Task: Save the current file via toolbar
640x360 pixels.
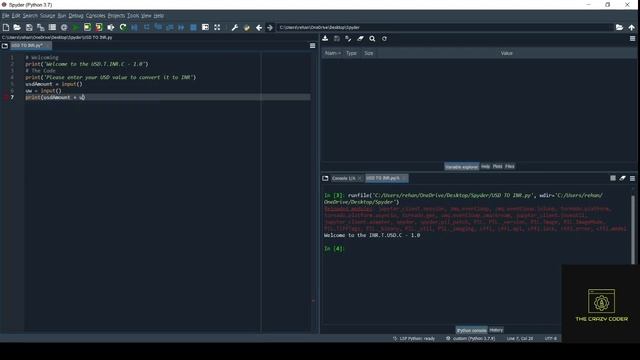Action: tap(29, 27)
